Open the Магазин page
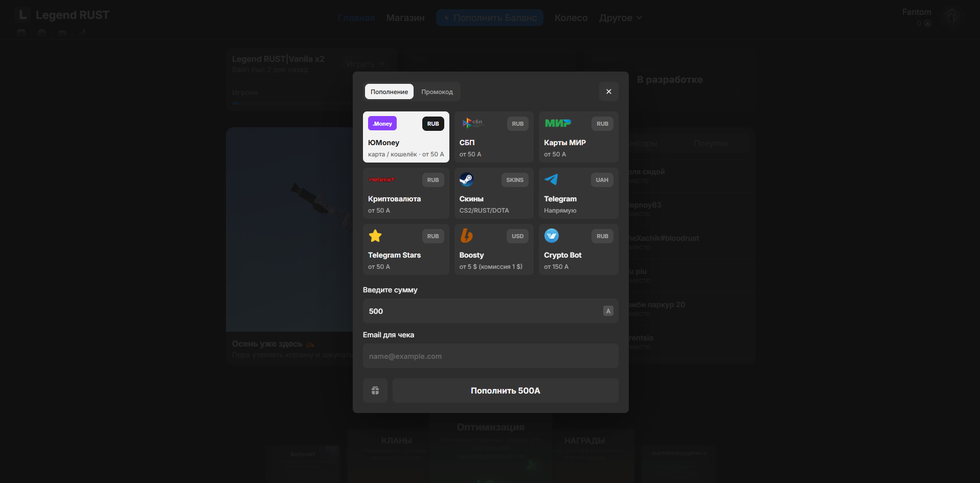Screen dimensions: 980x483 point(405,17)
